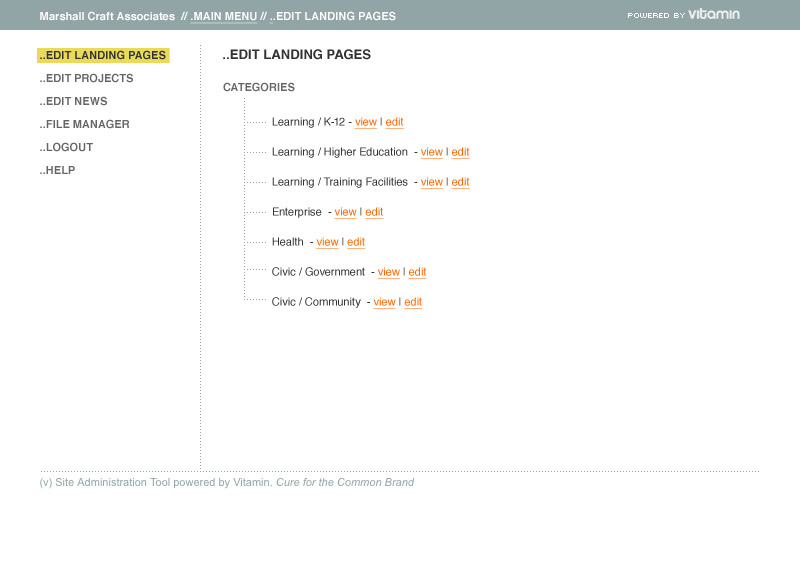The width and height of the screenshot is (800, 587).
Task: View the Learning / K-12 category
Action: (366, 122)
